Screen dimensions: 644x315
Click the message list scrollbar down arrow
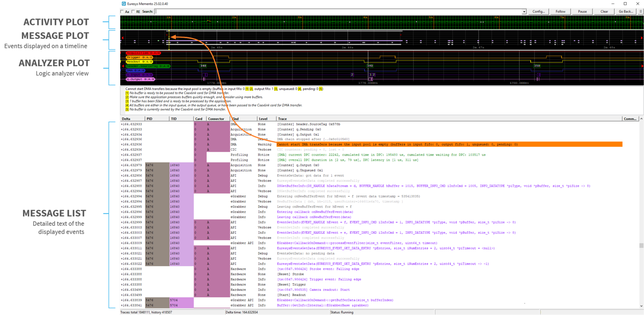coord(641,306)
